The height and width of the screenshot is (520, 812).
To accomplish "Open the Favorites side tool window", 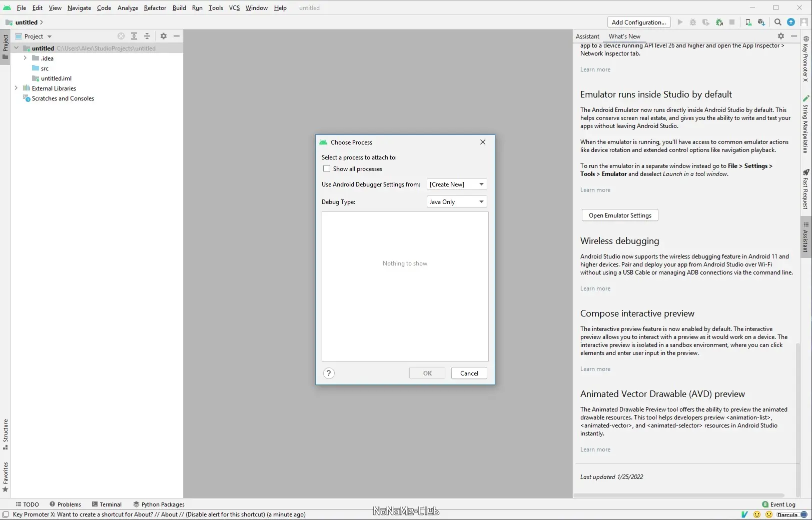I will (6, 477).
